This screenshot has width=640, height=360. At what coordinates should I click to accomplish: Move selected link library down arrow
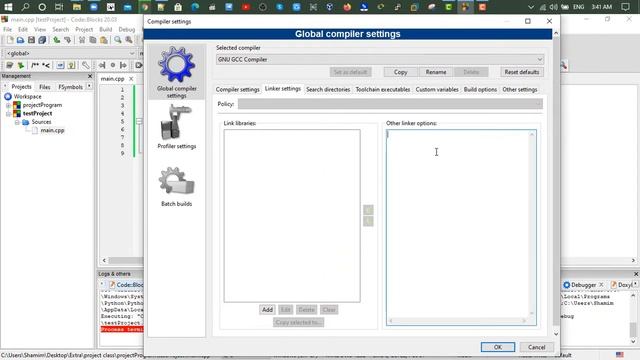click(368, 221)
